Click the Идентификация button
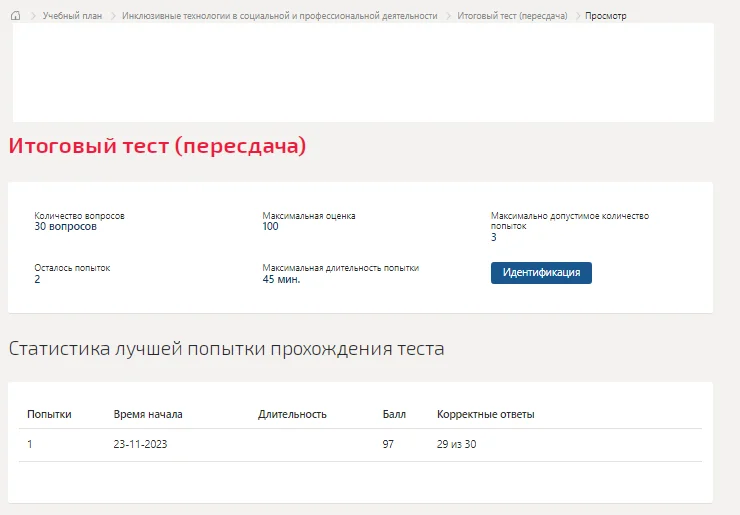This screenshot has height=515, width=740. pyautogui.click(x=541, y=273)
